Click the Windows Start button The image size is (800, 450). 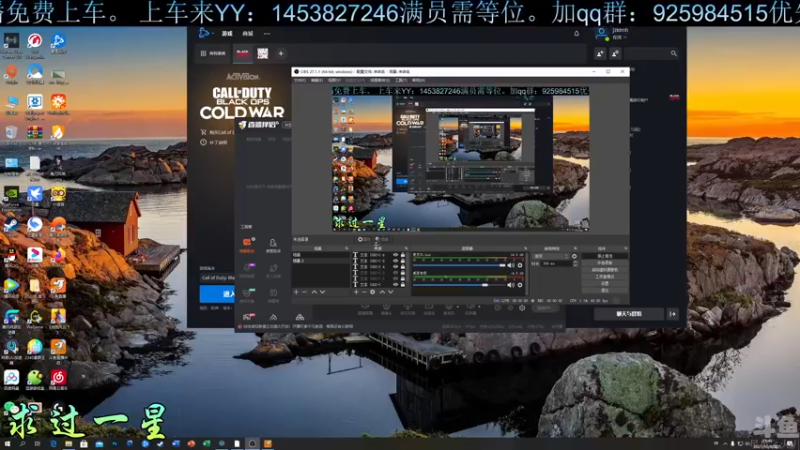point(7,444)
